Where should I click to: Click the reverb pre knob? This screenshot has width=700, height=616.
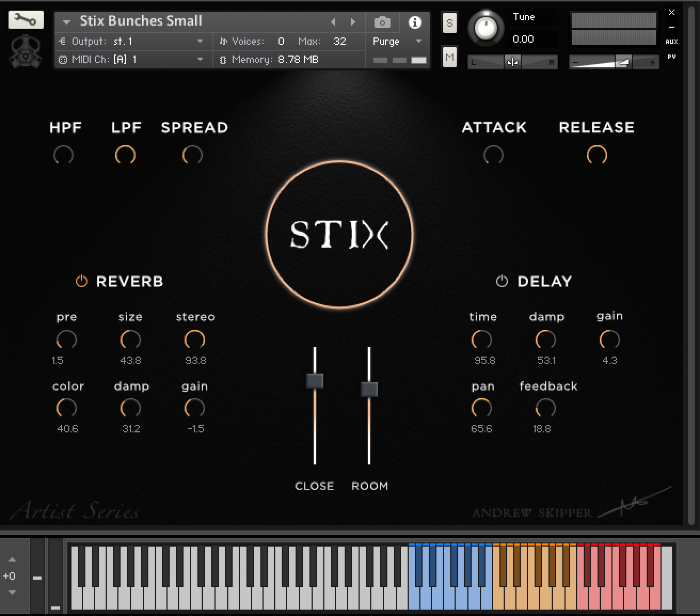click(67, 340)
